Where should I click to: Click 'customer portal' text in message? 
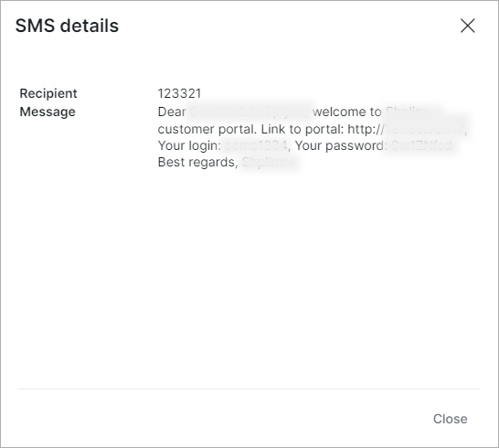tap(207, 129)
